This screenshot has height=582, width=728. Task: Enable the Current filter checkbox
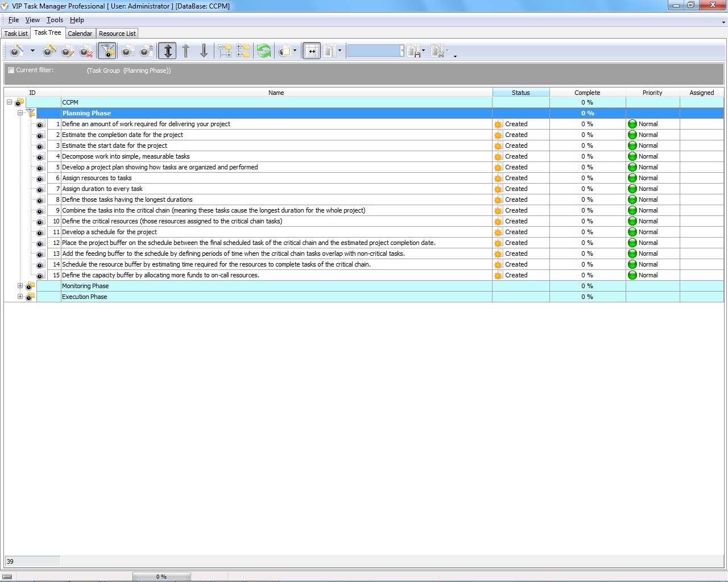point(11,70)
